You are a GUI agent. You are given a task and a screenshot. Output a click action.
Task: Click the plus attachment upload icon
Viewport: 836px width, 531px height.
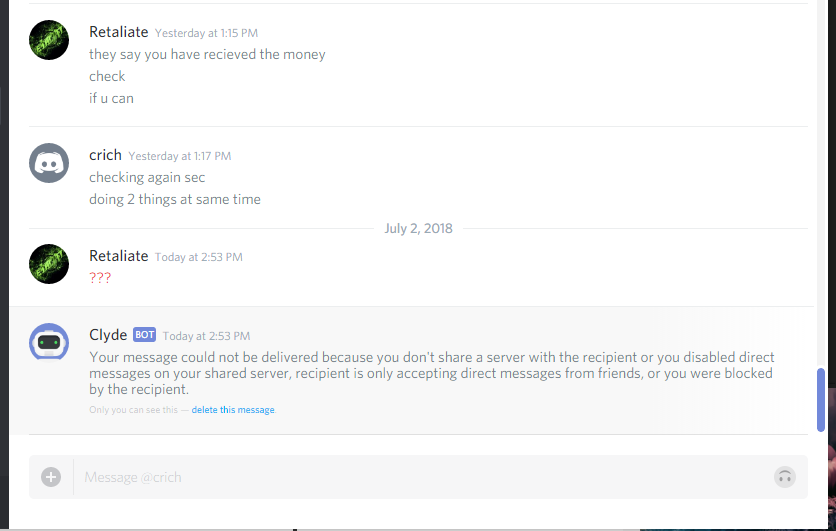(51, 477)
